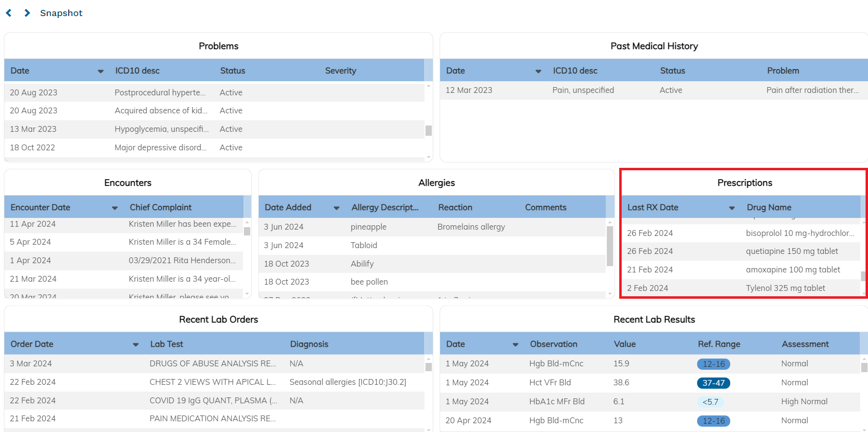Sort Past Medical History Date arrow
This screenshot has width=868, height=432.
tap(538, 72)
